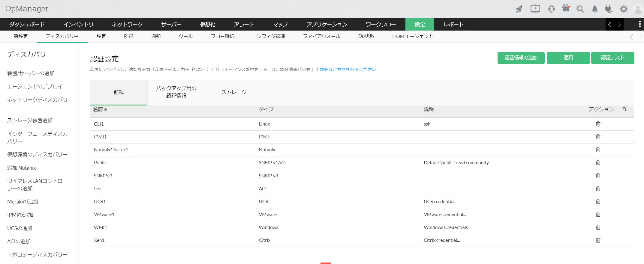
Task: Open the 詳細はこちらを参照ください link
Action: pyautogui.click(x=348, y=70)
